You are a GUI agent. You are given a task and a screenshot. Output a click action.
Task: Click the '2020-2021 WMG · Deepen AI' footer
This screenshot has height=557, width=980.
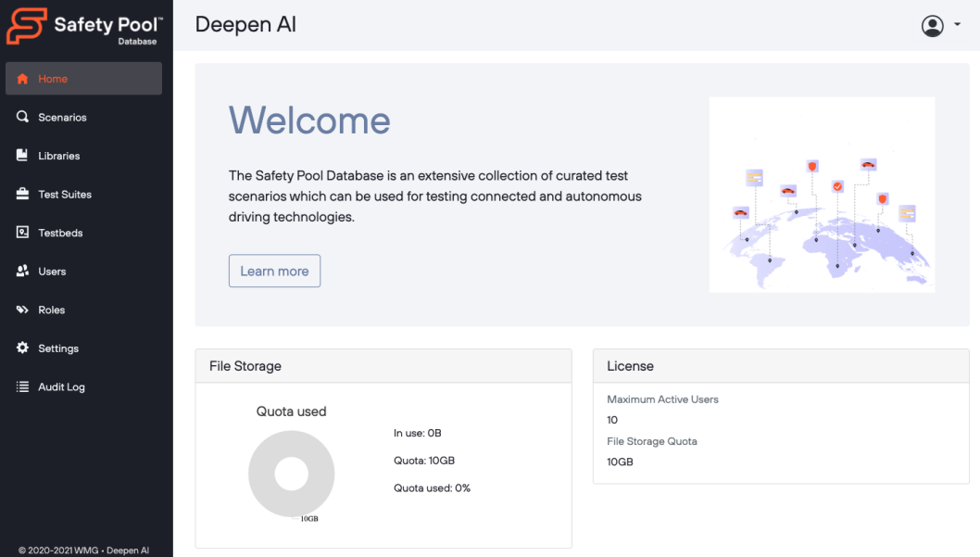coord(83,551)
